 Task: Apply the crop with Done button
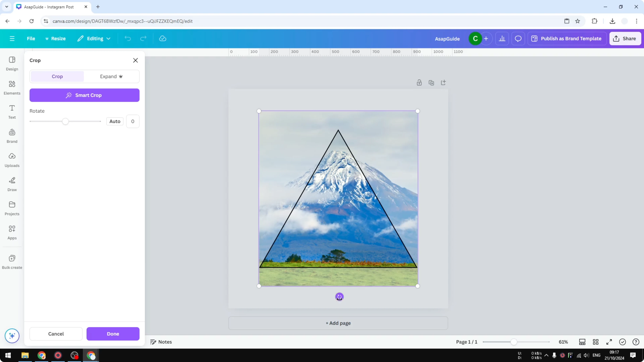(113, 333)
